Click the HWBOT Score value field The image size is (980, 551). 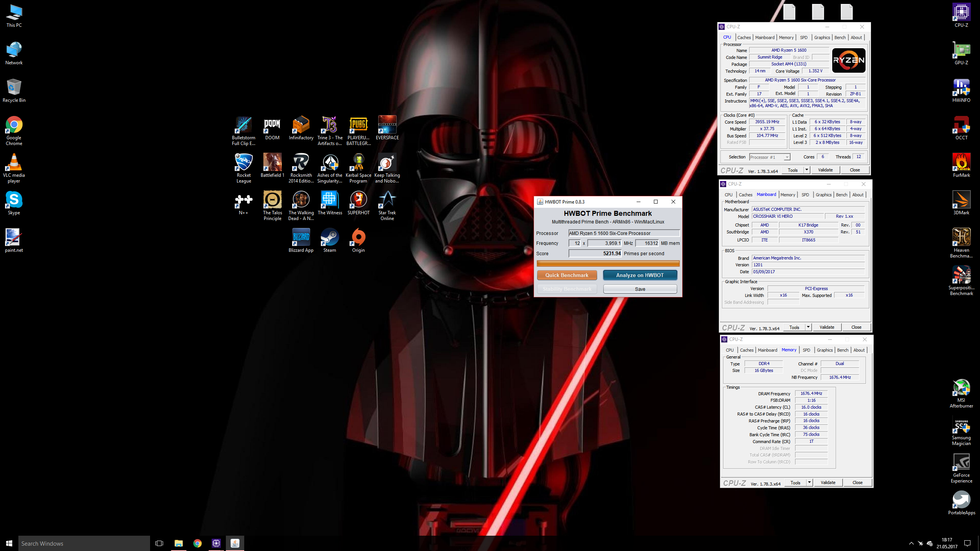(595, 253)
